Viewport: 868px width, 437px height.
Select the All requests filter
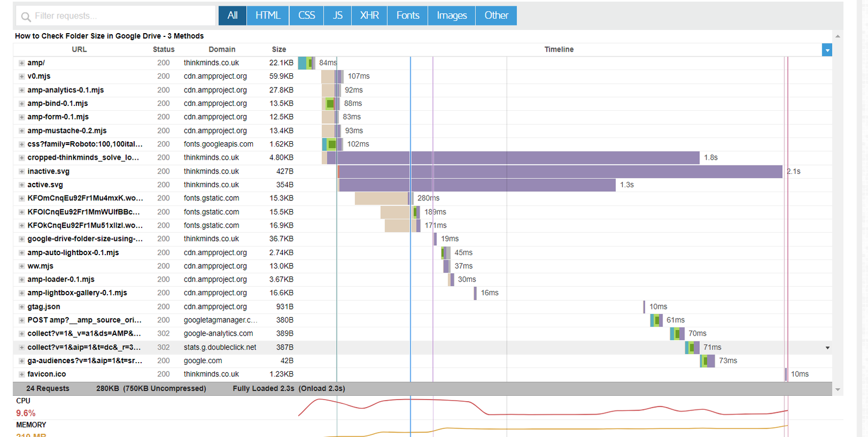coord(232,16)
